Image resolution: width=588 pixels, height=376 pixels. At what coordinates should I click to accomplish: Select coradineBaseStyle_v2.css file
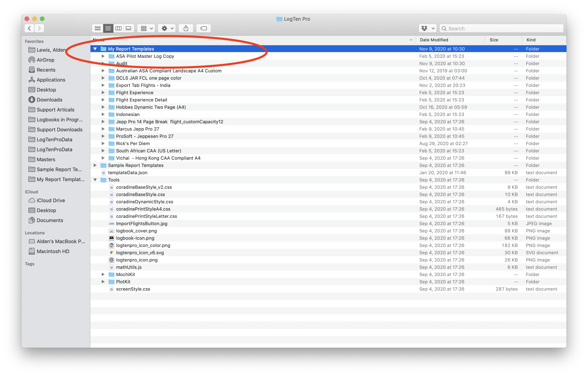[328, 187]
